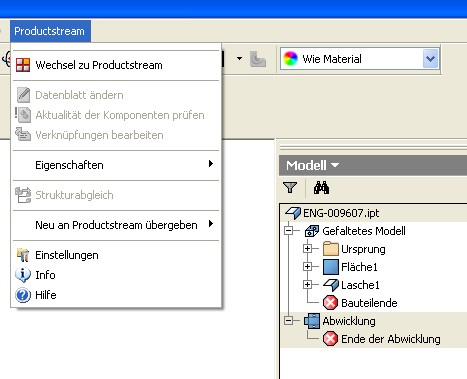Image resolution: width=467 pixels, height=379 pixels.
Task: Expand the Ursprung folder node
Action: (x=307, y=249)
